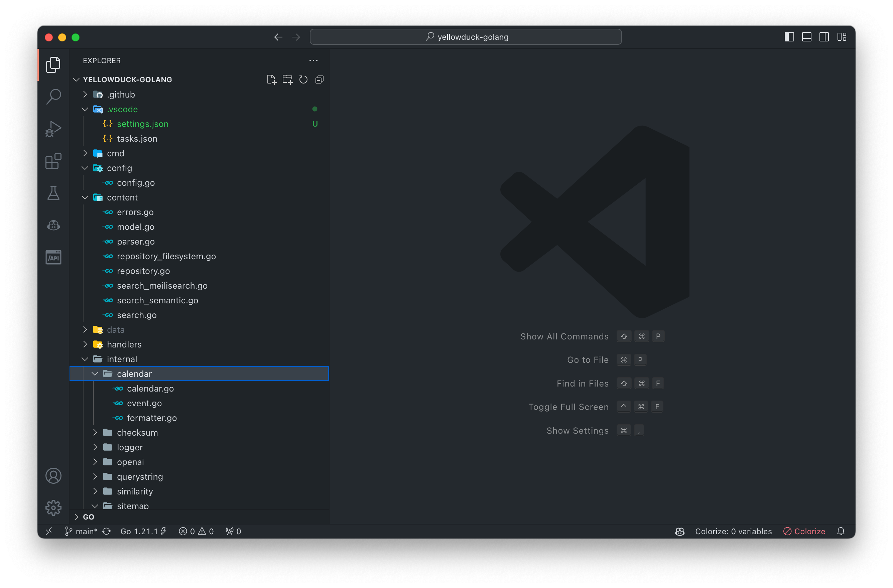This screenshot has height=588, width=893.
Task: Toggle the primary side bar
Action: tap(789, 37)
